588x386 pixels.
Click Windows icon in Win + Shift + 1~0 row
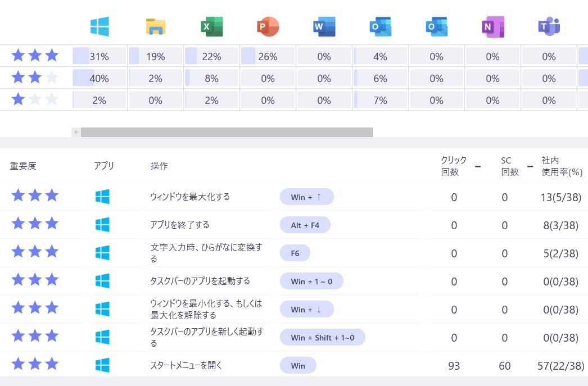click(102, 337)
